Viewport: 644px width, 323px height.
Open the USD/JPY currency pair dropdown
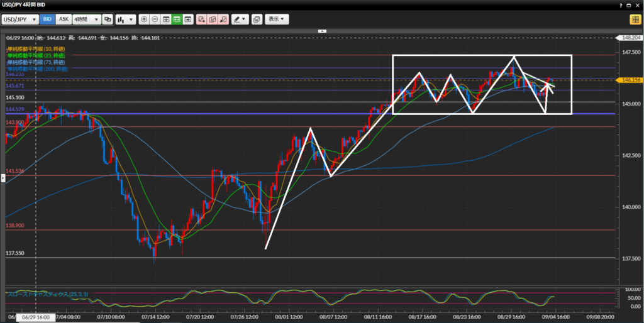pyautogui.click(x=21, y=19)
